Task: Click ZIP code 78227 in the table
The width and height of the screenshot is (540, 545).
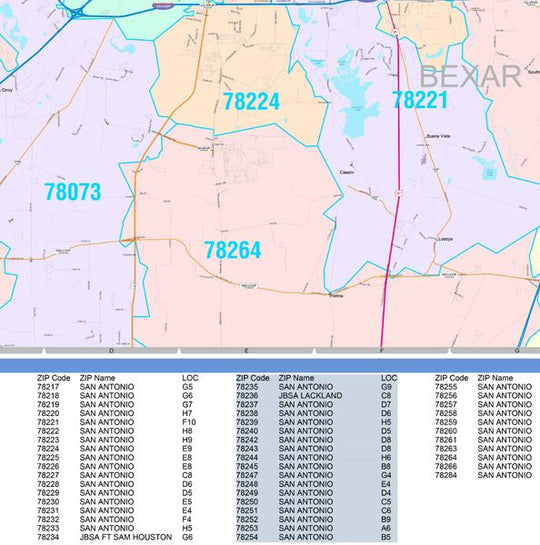Action: coord(48,475)
